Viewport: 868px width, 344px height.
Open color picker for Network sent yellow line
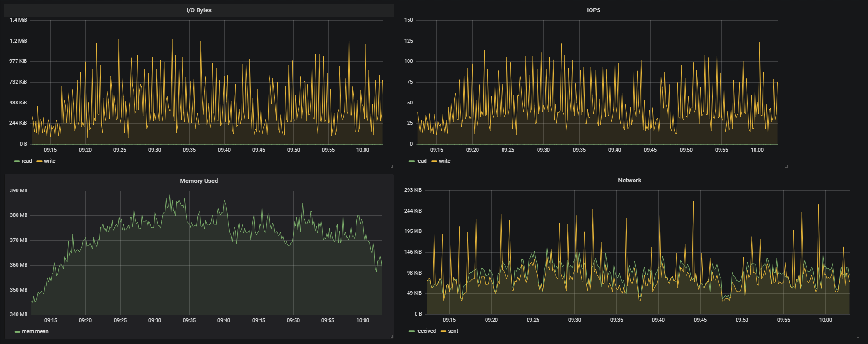[443, 331]
